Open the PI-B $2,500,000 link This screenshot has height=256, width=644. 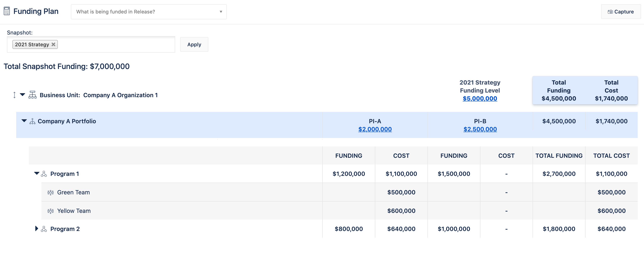click(480, 129)
